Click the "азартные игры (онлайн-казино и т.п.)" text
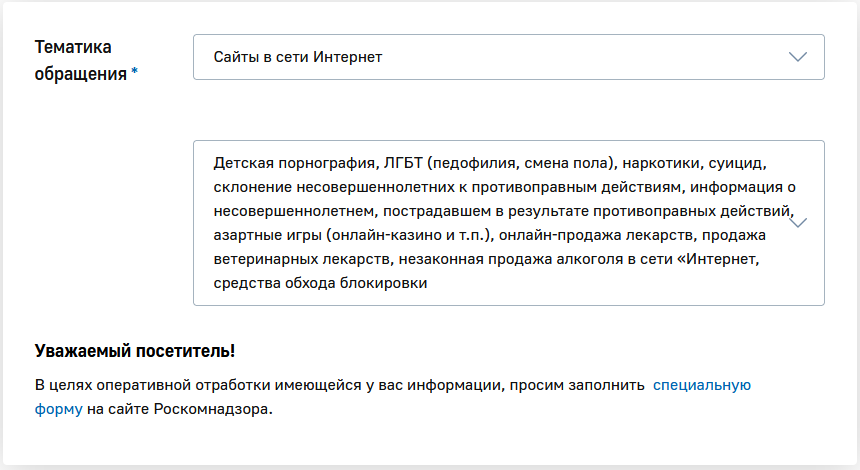860x470 pixels. click(350, 235)
